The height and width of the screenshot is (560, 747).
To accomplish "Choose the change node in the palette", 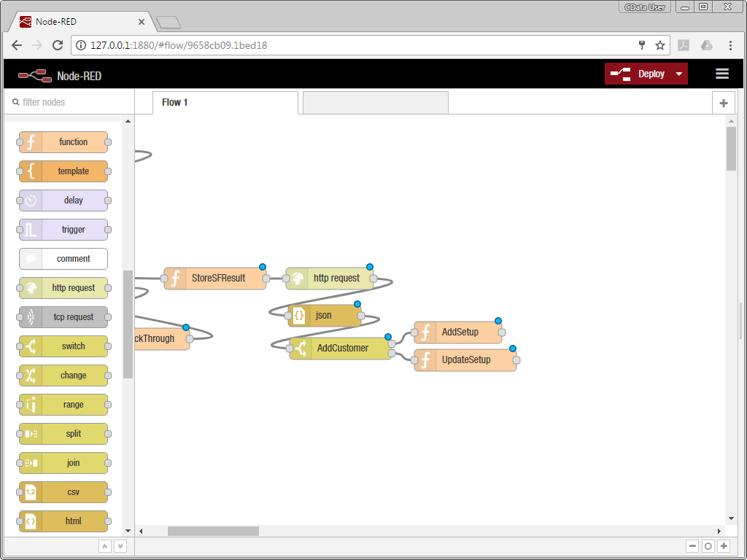I will [63, 376].
